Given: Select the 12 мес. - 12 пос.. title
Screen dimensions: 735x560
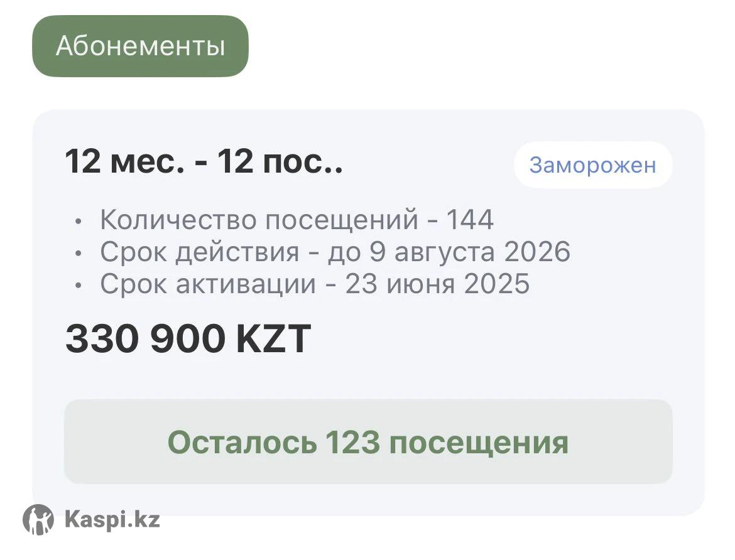Looking at the screenshot, I should click(x=204, y=163).
